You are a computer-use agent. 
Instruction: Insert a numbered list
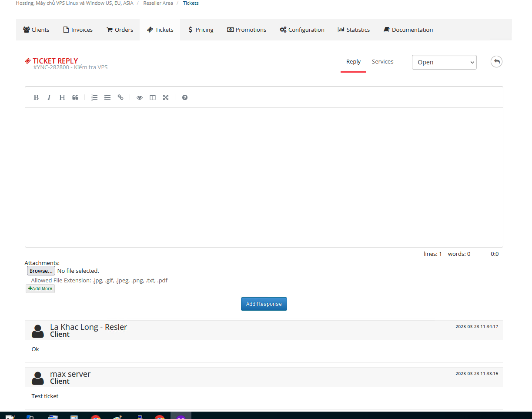(94, 97)
